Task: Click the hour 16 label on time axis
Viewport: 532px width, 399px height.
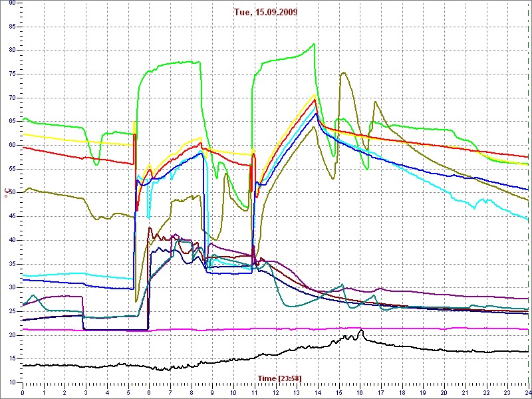Action: tap(360, 392)
